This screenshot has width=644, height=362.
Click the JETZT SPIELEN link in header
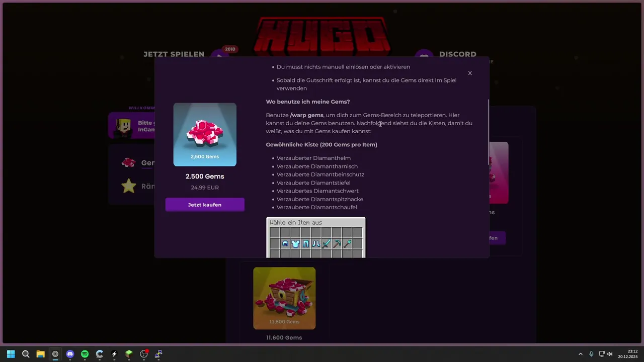pos(174,54)
